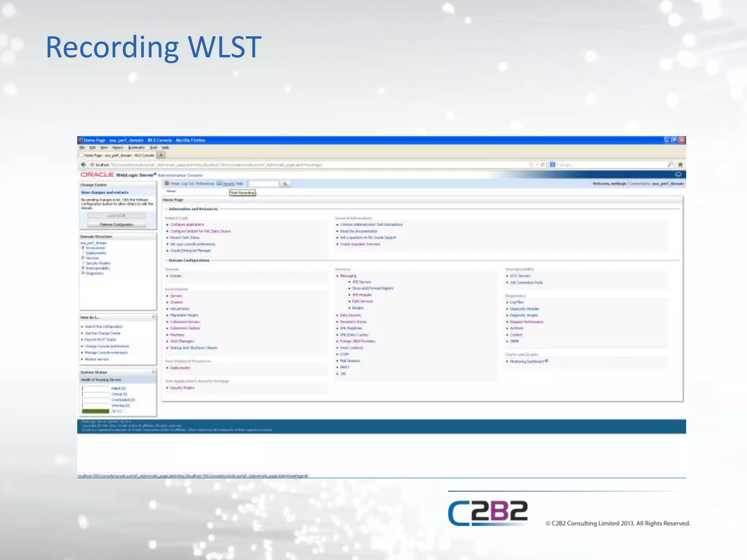The image size is (747, 560).
Task: Click the Lock & Edit button
Action: tap(116, 216)
